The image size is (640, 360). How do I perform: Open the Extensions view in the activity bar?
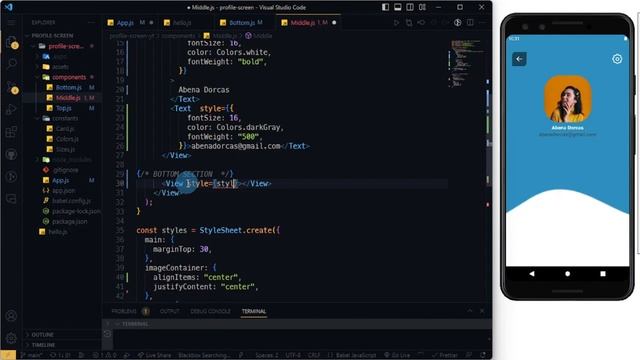tap(11, 132)
